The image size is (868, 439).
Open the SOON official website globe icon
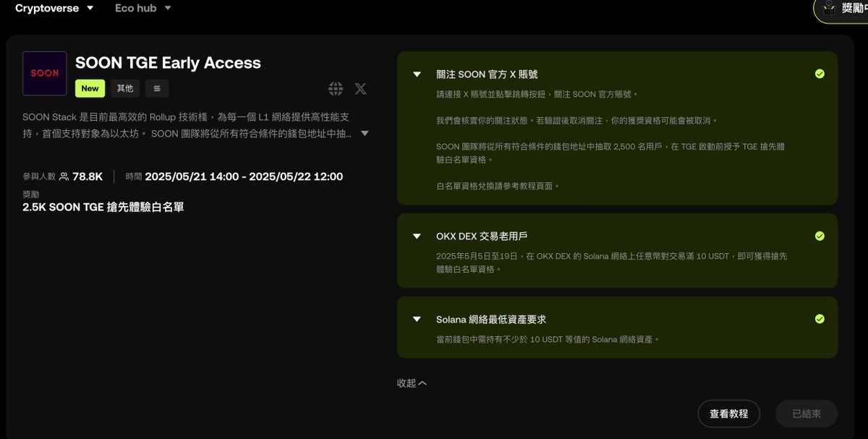[336, 89]
